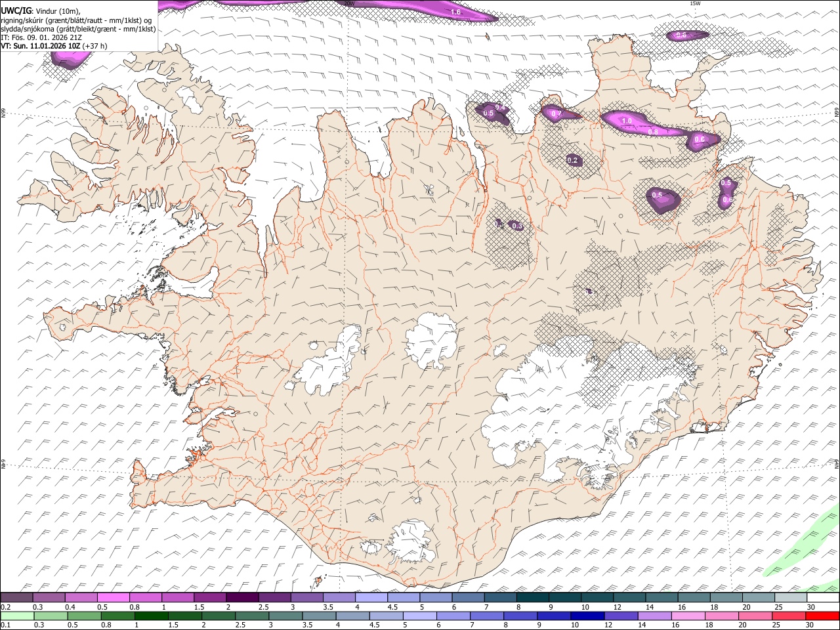Image resolution: width=840 pixels, height=630 pixels.
Task: Select the magenta 1–1.5 snow legend swatch
Action: pos(178,597)
